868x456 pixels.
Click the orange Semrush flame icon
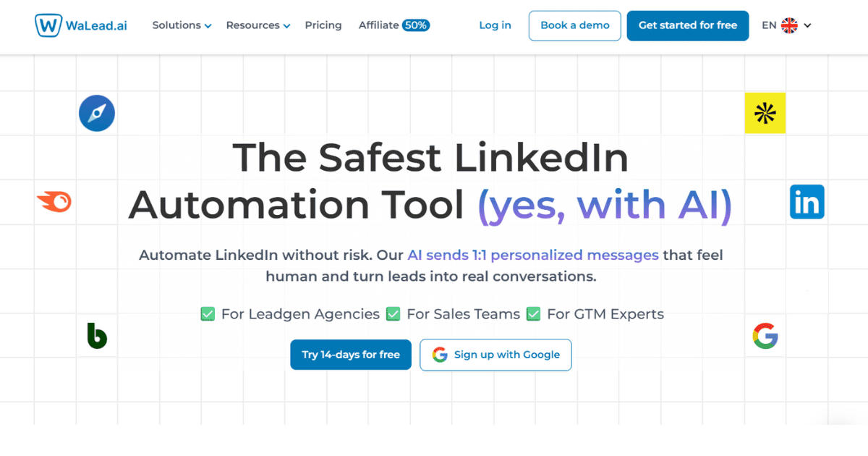[54, 202]
